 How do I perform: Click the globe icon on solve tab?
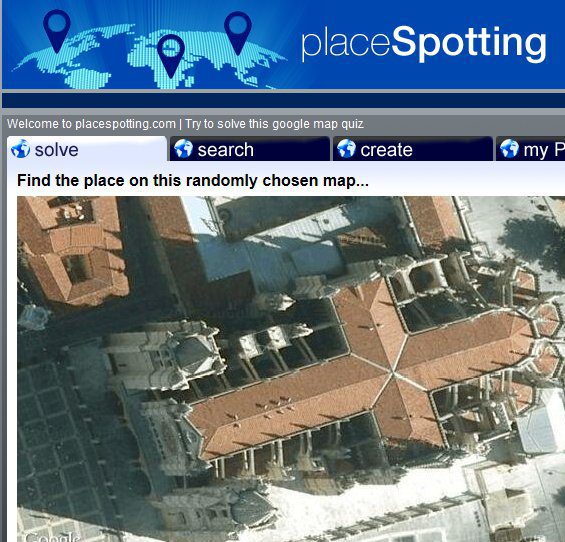click(21, 149)
